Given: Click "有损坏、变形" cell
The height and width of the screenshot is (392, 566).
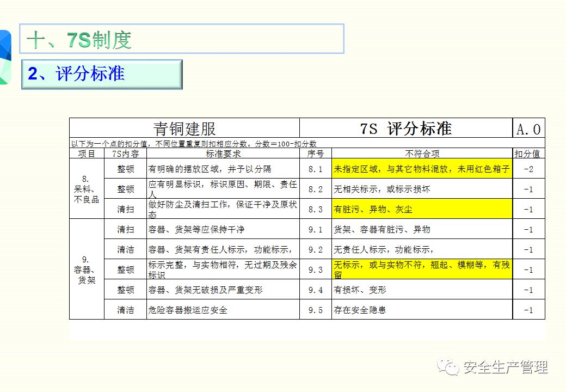Looking at the screenshot, I should tap(422, 290).
